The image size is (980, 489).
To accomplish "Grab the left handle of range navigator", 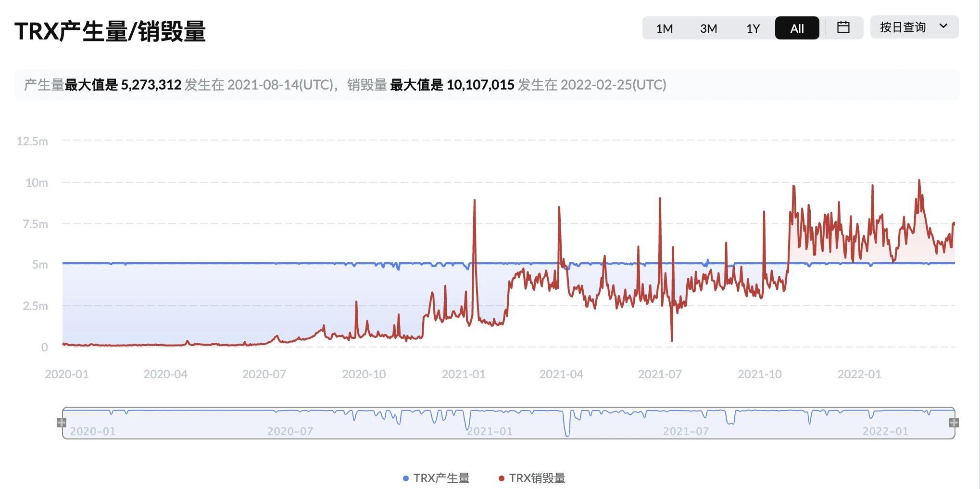I will coord(62,423).
